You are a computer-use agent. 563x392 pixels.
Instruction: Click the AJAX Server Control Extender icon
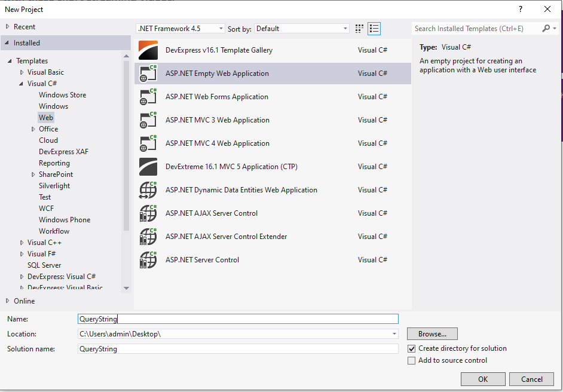(x=148, y=237)
